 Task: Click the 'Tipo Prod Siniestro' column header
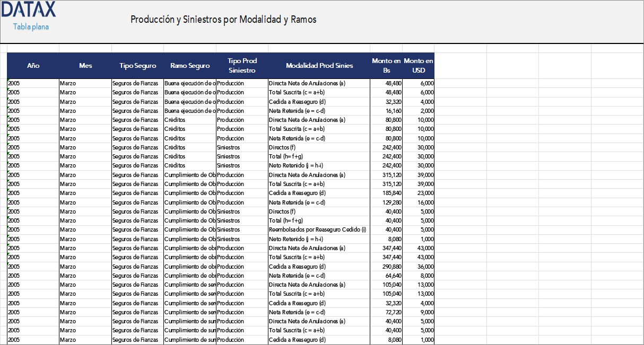point(242,64)
